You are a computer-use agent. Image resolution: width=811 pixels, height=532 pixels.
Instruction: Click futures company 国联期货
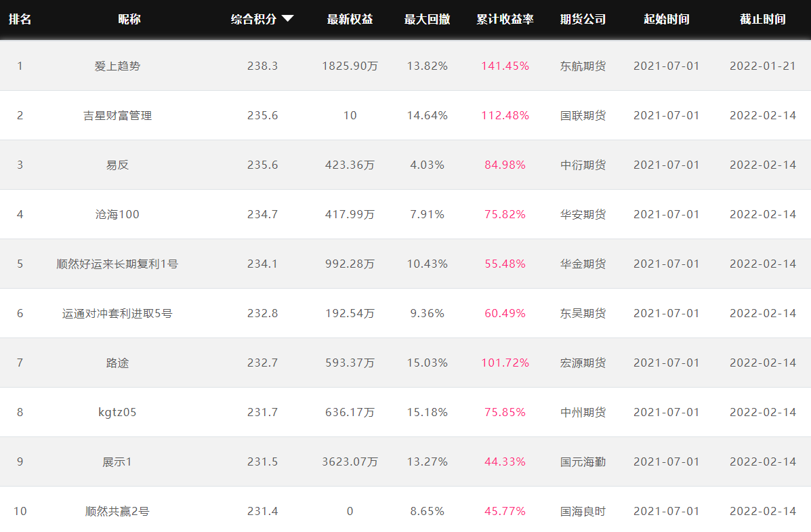click(x=583, y=115)
